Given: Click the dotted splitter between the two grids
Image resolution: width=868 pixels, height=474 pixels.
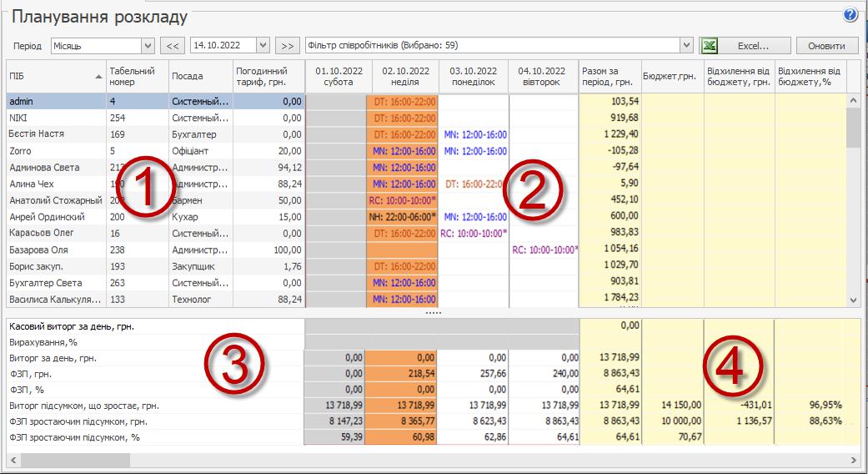Looking at the screenshot, I should (x=434, y=312).
